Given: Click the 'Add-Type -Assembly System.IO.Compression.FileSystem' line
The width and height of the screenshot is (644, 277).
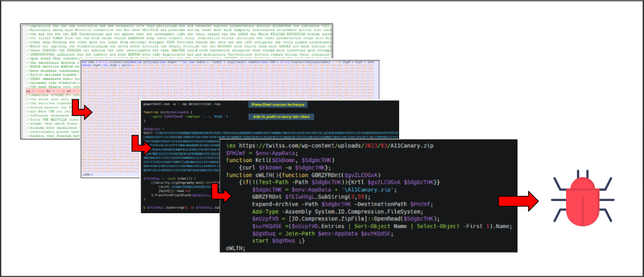Looking at the screenshot, I should tap(336, 211).
